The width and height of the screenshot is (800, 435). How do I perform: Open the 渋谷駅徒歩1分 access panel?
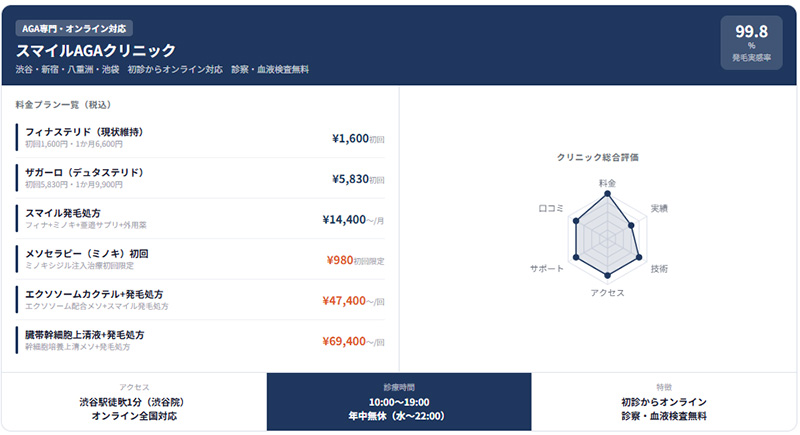(134, 402)
